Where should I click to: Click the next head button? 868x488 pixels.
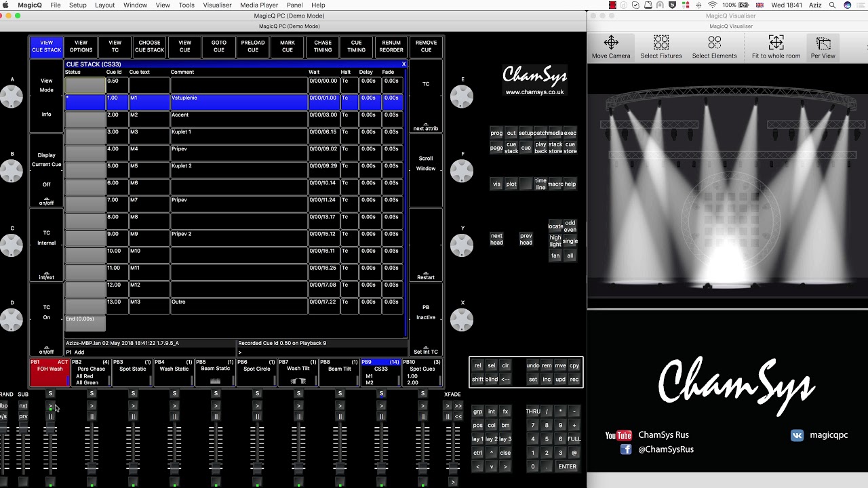[x=496, y=239]
